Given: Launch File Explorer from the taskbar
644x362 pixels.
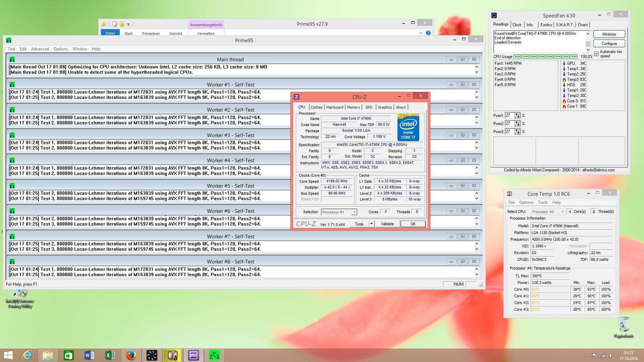Looking at the screenshot, I should (x=48, y=355).
